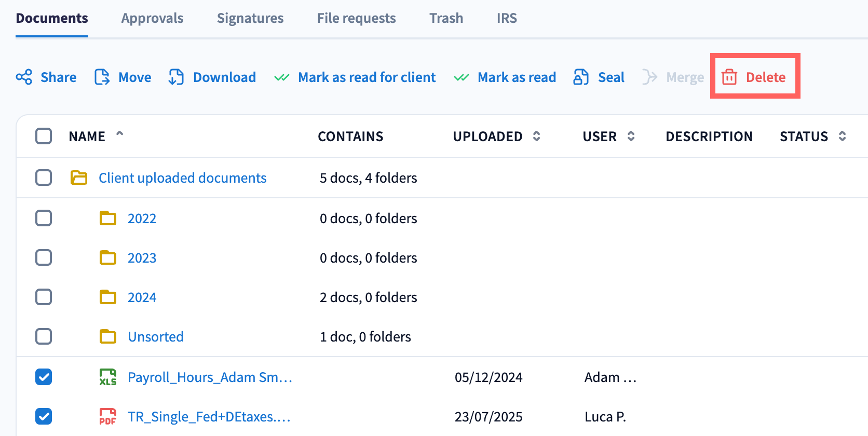Screen dimensions: 868x436
Task: Click the Client uploaded documents folder icon
Action: pyautogui.click(x=79, y=178)
